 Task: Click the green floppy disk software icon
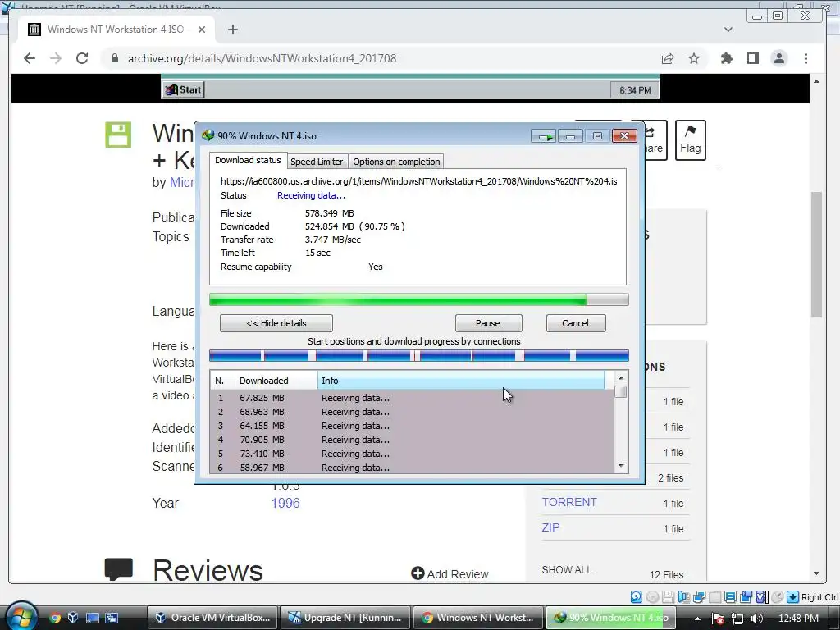tap(118, 135)
